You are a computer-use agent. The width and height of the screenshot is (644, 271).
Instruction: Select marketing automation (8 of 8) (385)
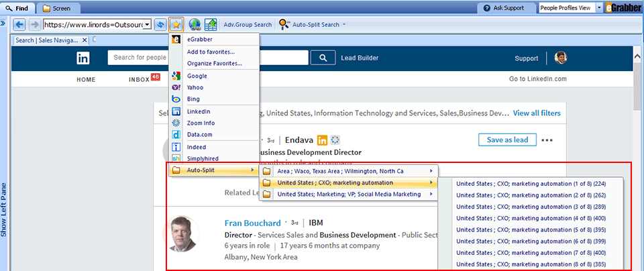click(531, 264)
